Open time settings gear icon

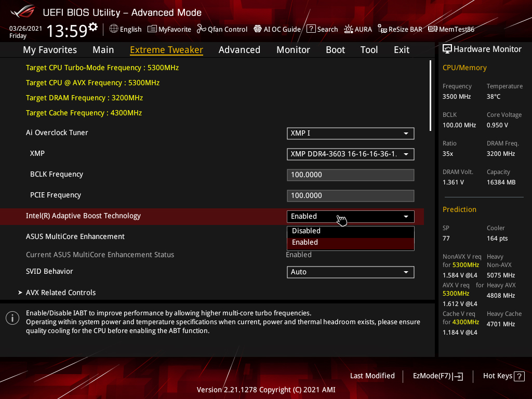click(93, 27)
